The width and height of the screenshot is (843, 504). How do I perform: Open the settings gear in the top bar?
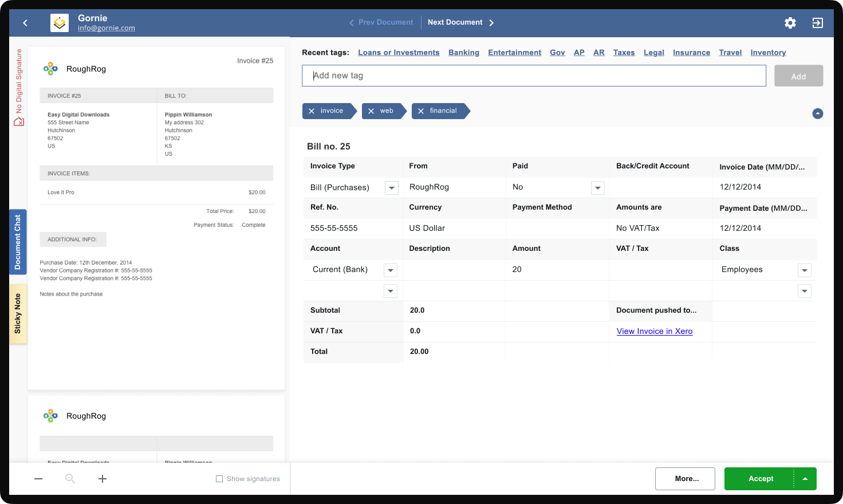pos(790,23)
